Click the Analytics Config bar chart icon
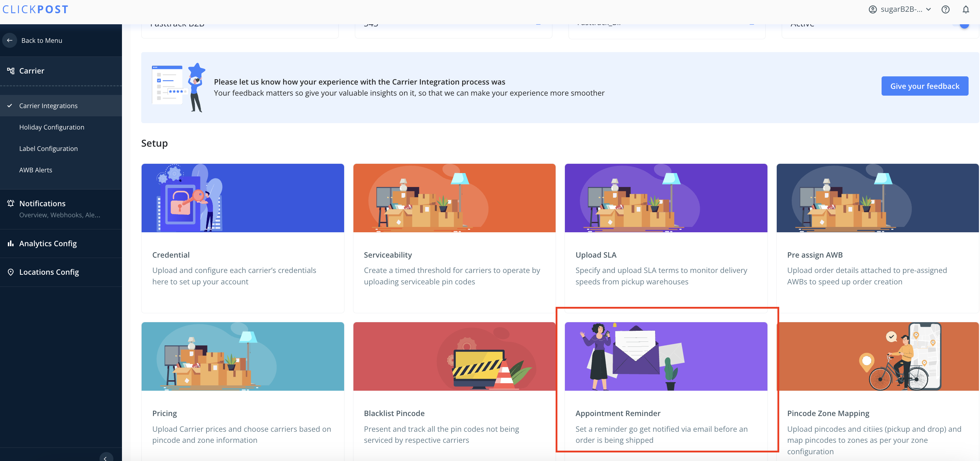980x461 pixels. tap(11, 243)
